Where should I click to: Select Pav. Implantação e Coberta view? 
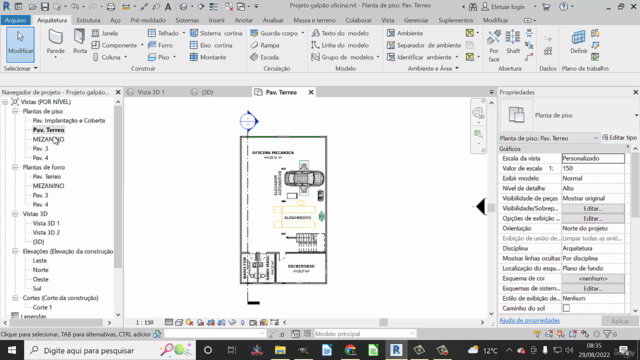69,120
